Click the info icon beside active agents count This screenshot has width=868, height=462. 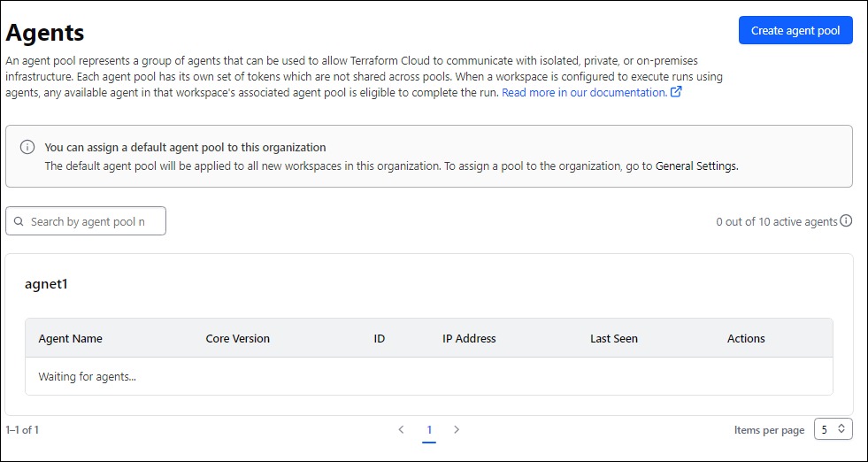pos(846,220)
